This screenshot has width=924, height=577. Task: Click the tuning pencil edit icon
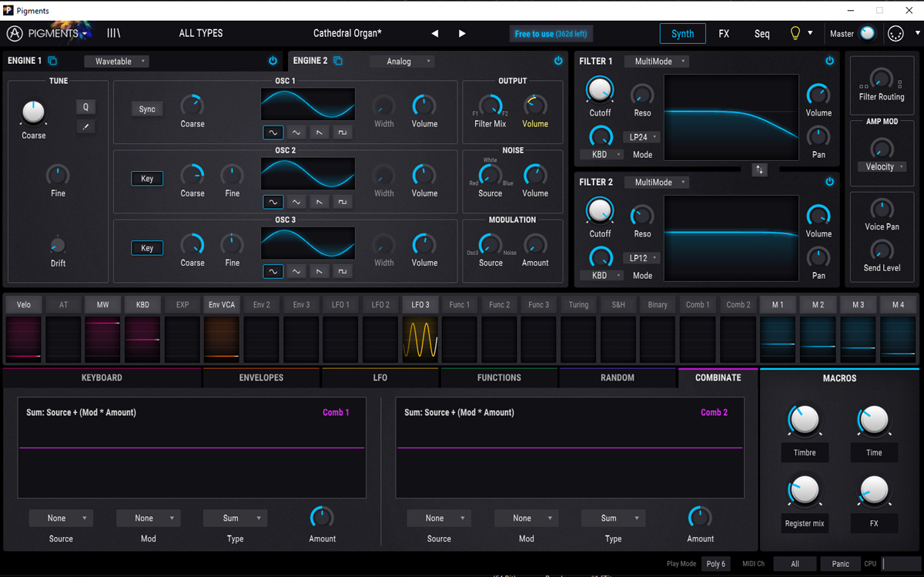(x=85, y=126)
